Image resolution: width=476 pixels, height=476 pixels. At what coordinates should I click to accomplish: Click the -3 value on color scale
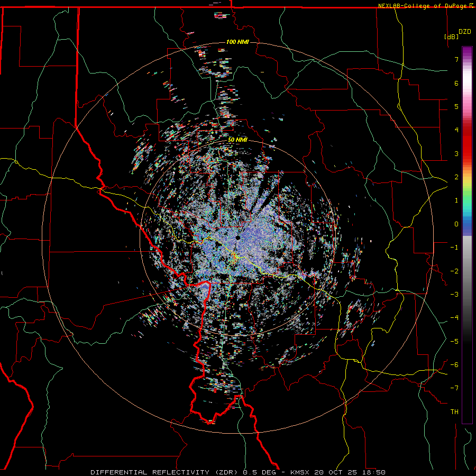tap(454, 295)
